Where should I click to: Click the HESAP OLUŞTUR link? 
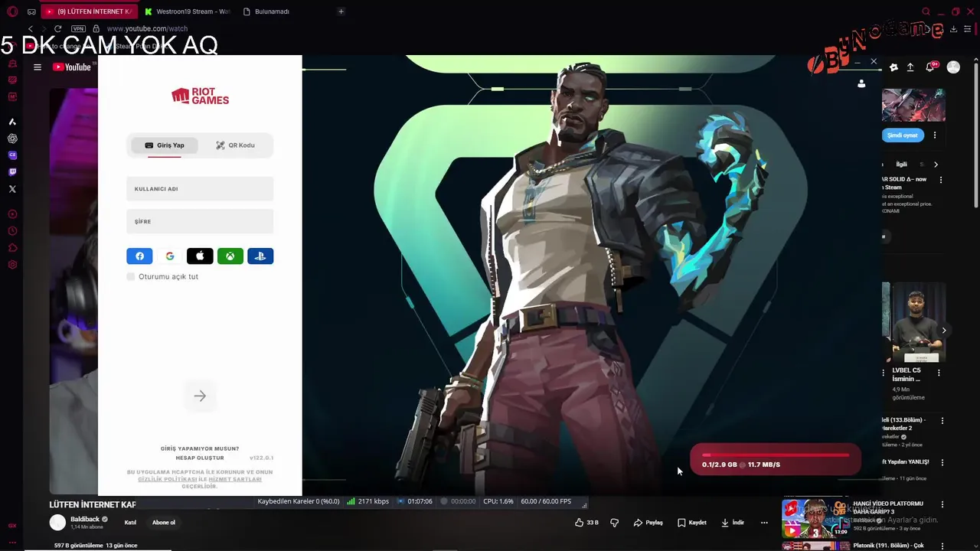click(x=200, y=458)
